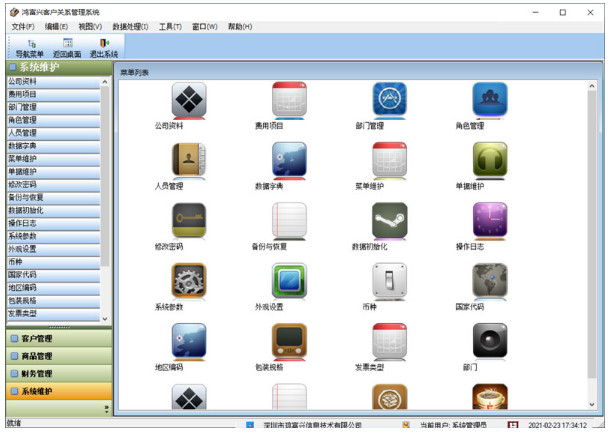Select 菜单维护 in the sidebar list
This screenshot has height=438, width=611.
[x=53, y=159]
